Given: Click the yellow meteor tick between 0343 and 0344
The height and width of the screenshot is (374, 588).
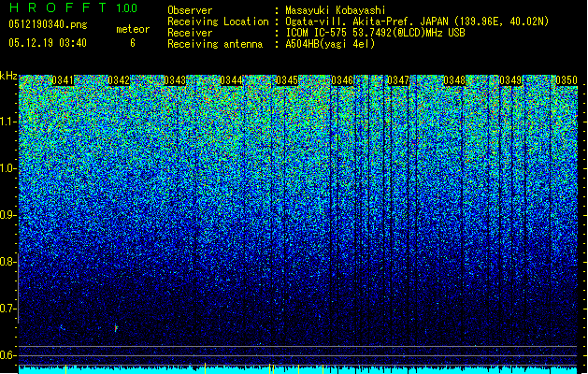Looking at the screenshot, I should 205,368.
